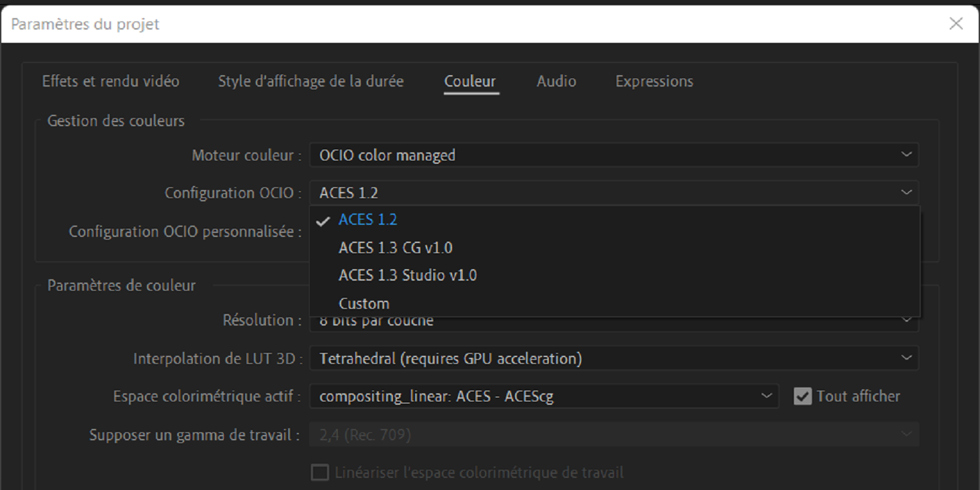Expand the Moteur couleur dropdown
Viewport: 980px width, 490px height.
click(613, 155)
